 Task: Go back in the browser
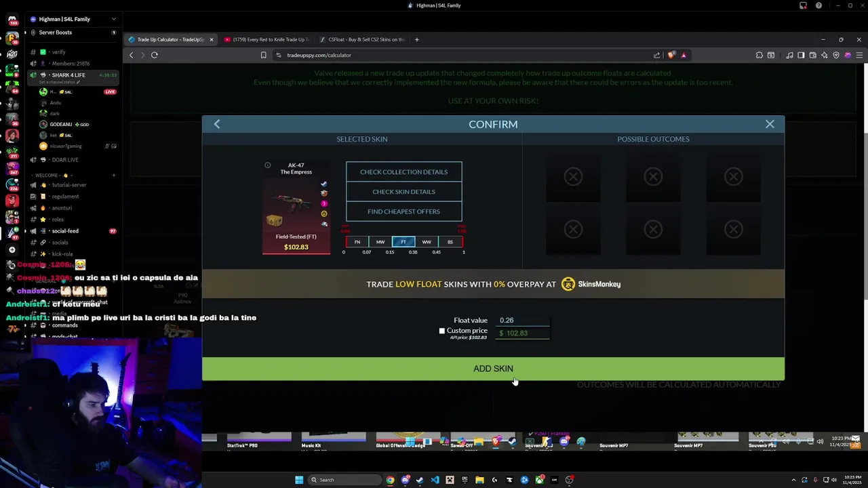tap(132, 55)
